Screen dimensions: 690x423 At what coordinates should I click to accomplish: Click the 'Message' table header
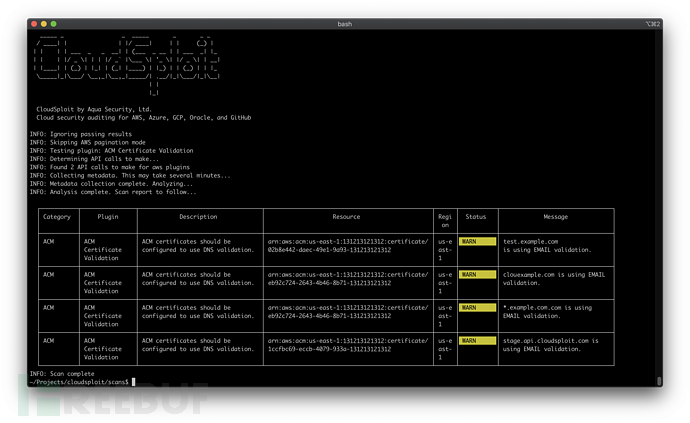click(555, 217)
